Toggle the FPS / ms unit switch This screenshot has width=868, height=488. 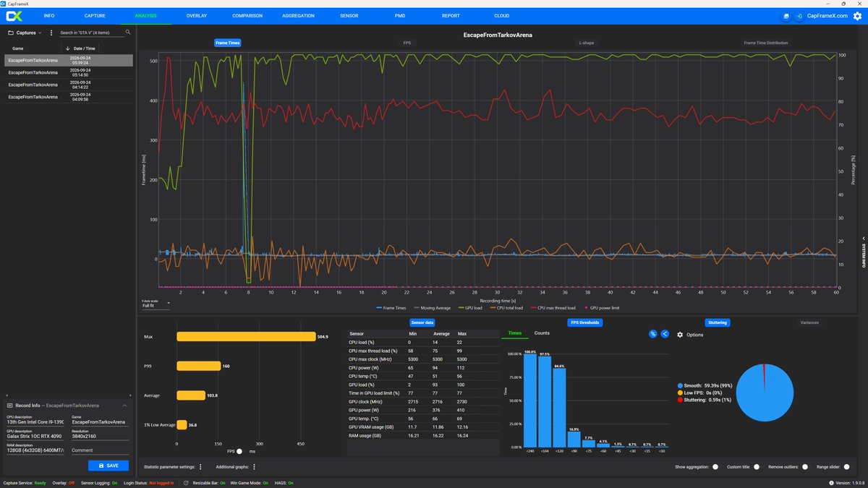click(x=239, y=452)
